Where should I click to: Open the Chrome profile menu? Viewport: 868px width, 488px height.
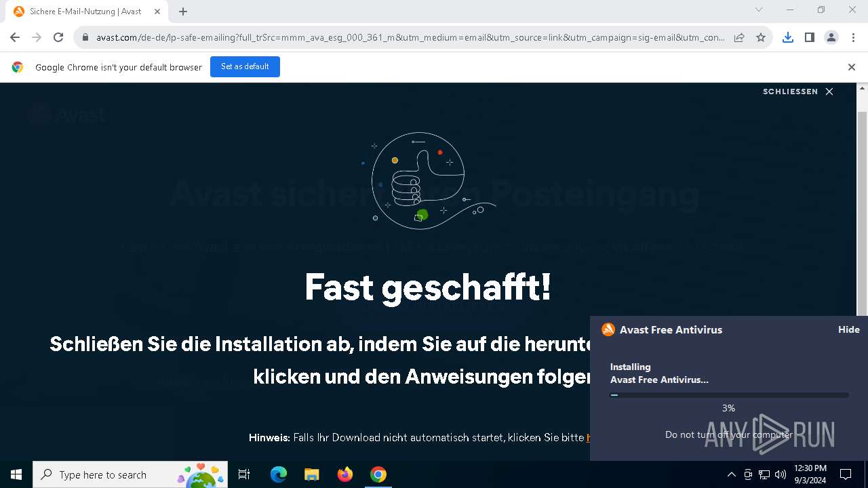(831, 37)
